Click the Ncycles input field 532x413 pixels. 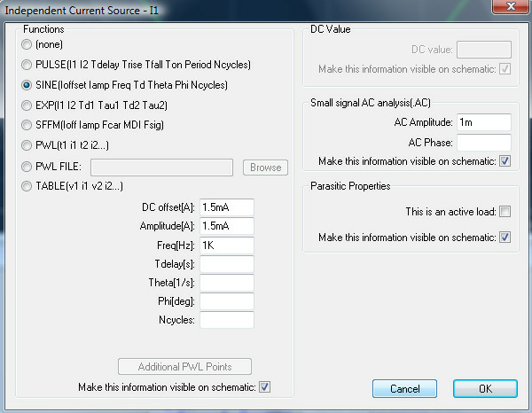227,320
